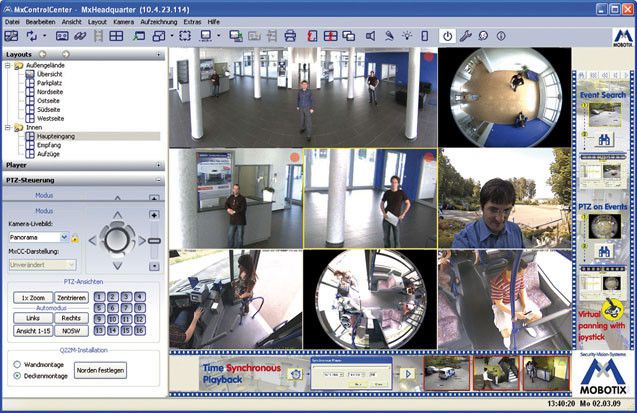Click the speaker audio icon in toolbar

pyautogui.click(x=369, y=36)
